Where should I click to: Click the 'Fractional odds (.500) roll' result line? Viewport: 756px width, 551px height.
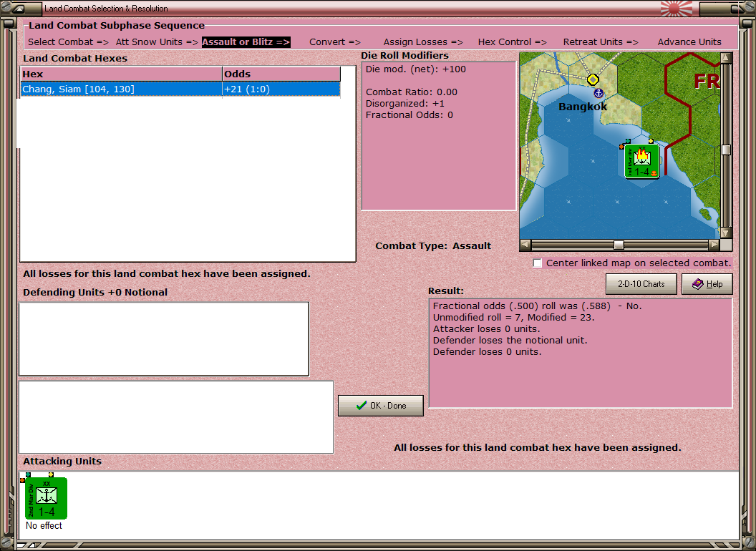click(537, 306)
